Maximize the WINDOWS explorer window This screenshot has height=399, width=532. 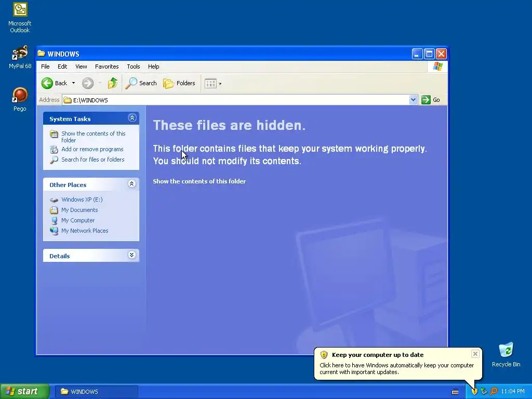click(x=429, y=54)
